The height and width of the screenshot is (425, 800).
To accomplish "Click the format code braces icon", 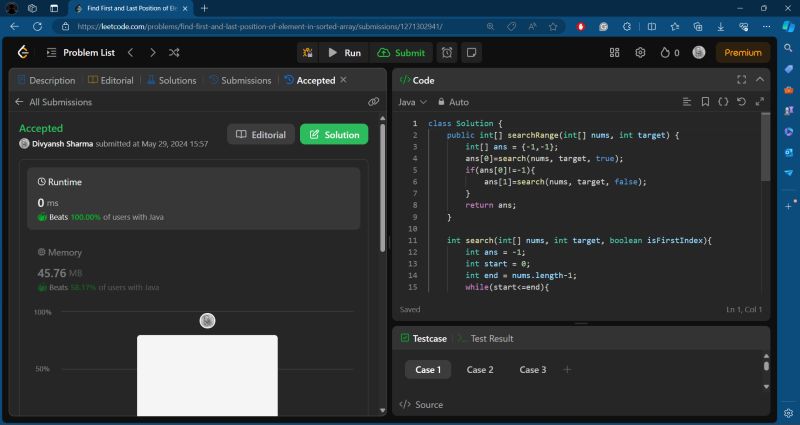I will click(x=723, y=102).
